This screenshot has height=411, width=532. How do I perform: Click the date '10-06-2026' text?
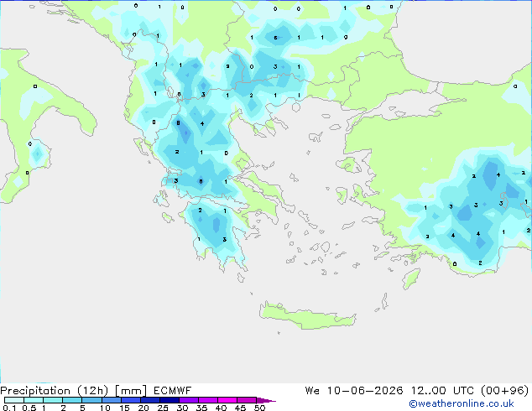click(x=365, y=391)
